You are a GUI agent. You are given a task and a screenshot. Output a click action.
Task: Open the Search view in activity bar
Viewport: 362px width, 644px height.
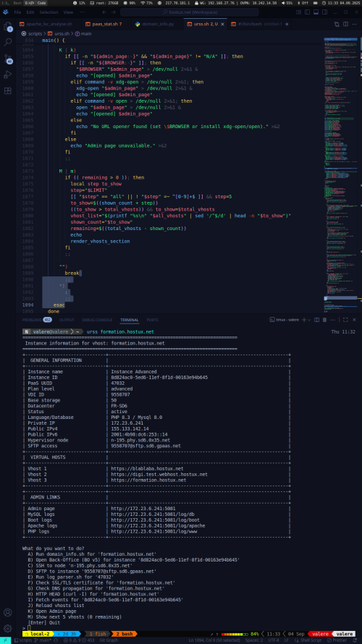[7, 42]
